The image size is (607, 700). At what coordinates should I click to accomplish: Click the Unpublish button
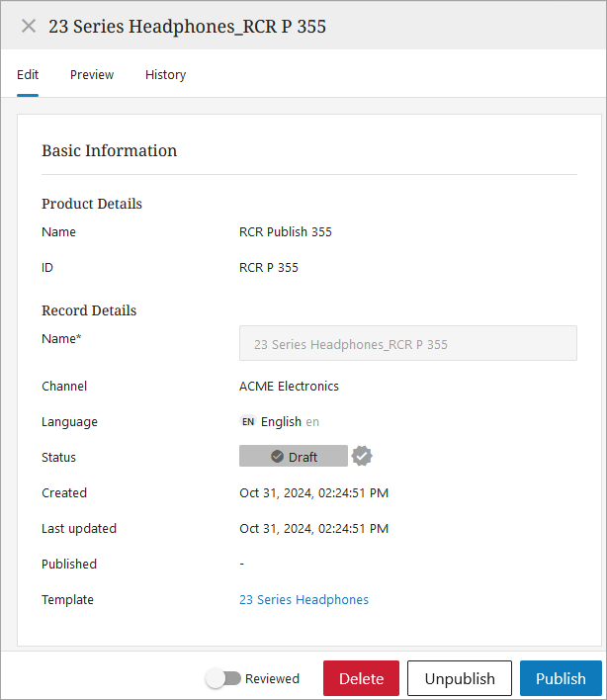(x=460, y=678)
